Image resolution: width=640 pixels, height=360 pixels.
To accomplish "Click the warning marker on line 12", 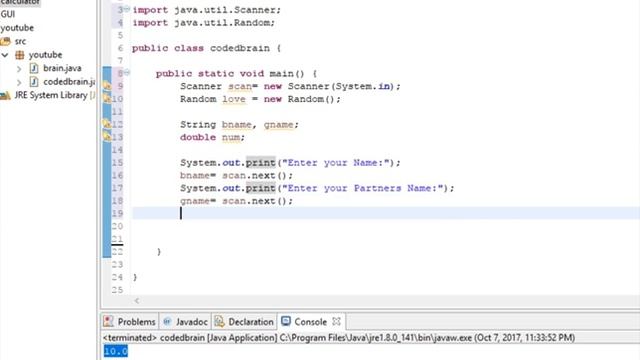I will click(107, 123).
